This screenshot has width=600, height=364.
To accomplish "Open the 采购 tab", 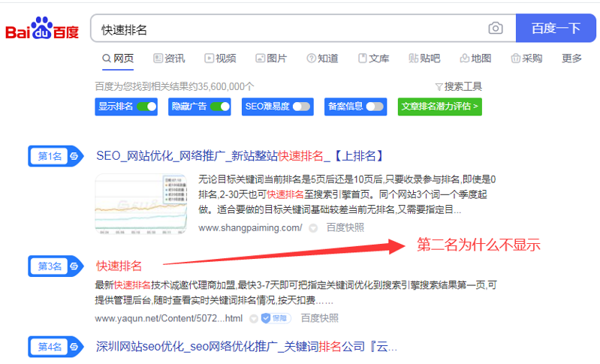I will tap(526, 59).
